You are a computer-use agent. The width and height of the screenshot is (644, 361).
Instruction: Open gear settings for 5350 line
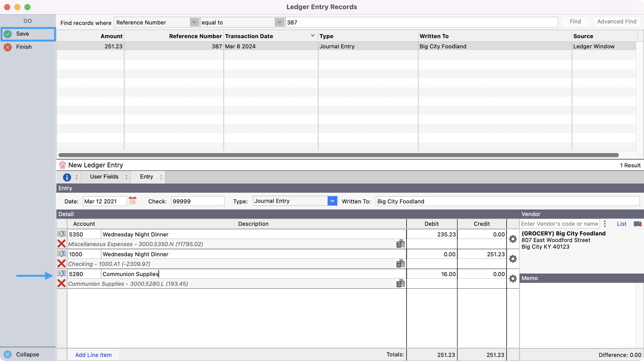click(x=513, y=239)
